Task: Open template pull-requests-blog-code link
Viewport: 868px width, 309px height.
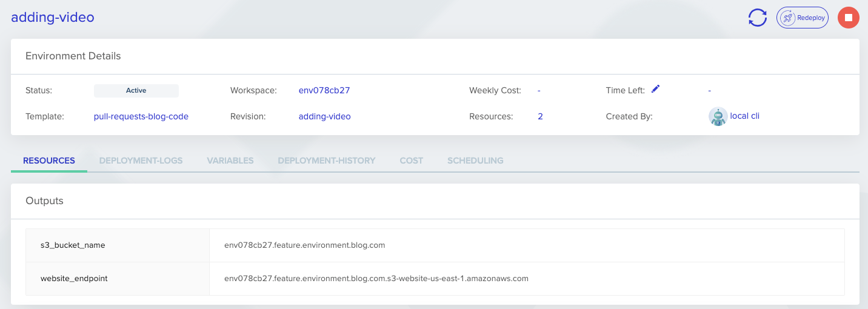Action: coord(141,116)
